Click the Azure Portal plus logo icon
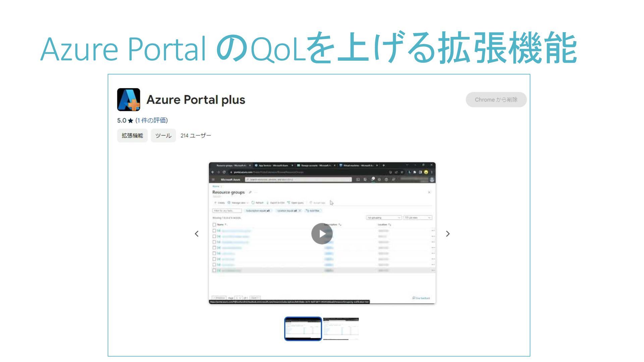 click(x=128, y=100)
